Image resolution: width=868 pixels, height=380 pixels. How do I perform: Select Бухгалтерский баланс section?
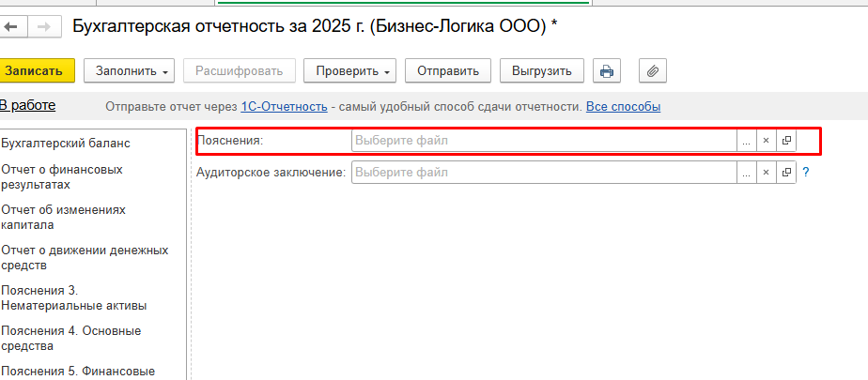point(66,144)
